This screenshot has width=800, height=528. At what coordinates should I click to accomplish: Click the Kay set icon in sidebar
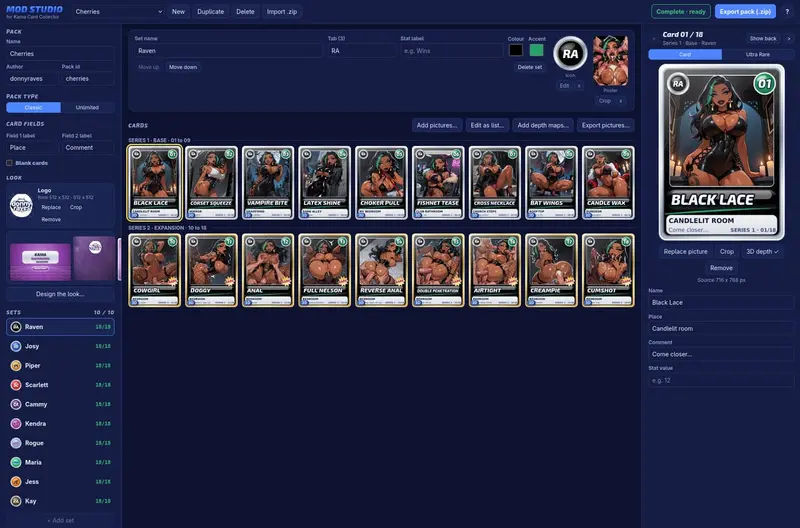16,501
